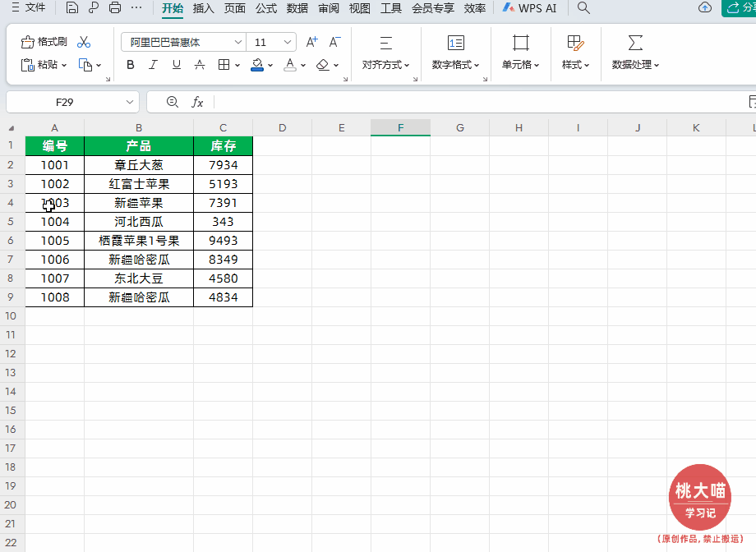Click the Cut scissors icon

pos(84,42)
